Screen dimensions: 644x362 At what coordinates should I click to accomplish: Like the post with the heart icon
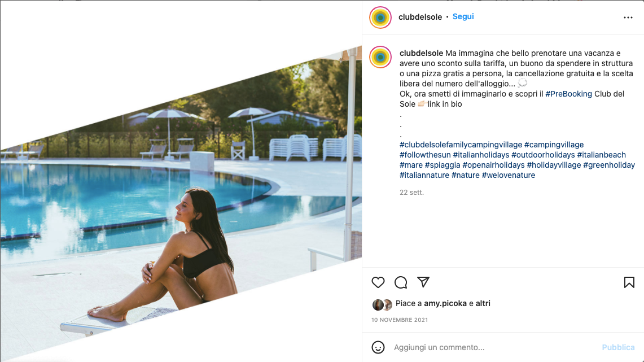(378, 282)
